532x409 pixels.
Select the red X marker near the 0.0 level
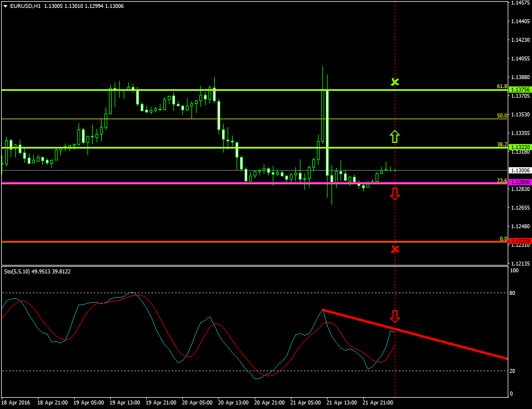pyautogui.click(x=394, y=249)
